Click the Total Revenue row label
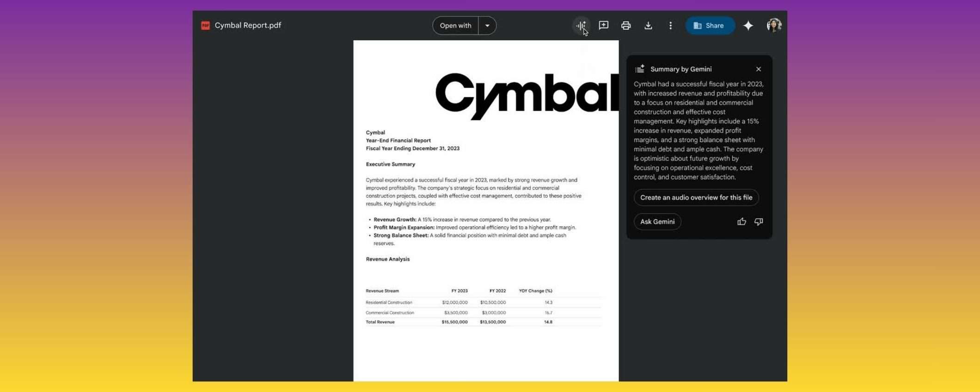The height and width of the screenshot is (392, 980). point(380,322)
